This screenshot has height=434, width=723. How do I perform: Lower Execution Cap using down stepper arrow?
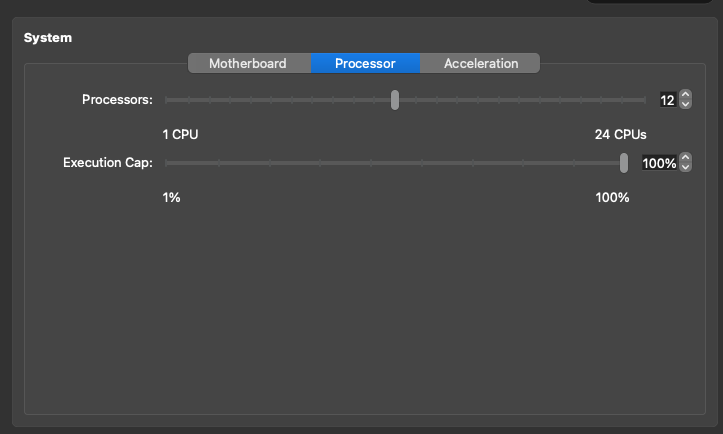685,167
